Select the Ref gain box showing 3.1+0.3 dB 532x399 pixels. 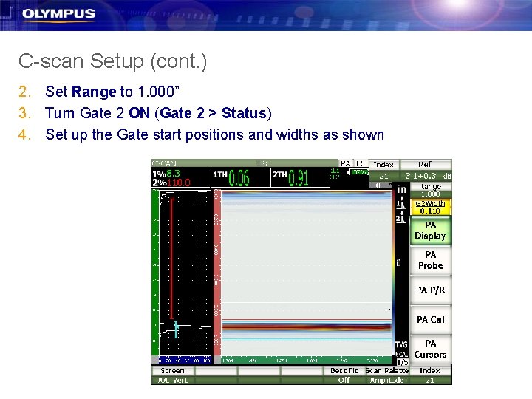click(x=426, y=171)
